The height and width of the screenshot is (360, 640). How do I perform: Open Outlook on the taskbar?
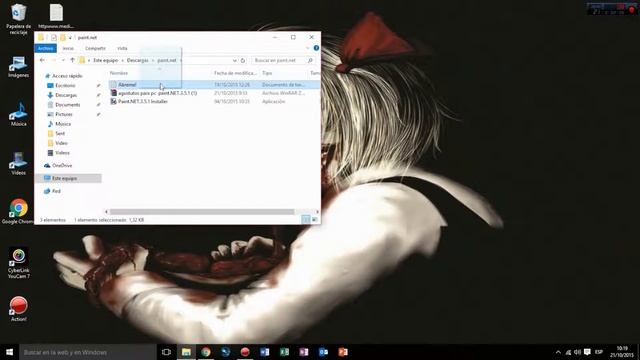coord(323,352)
